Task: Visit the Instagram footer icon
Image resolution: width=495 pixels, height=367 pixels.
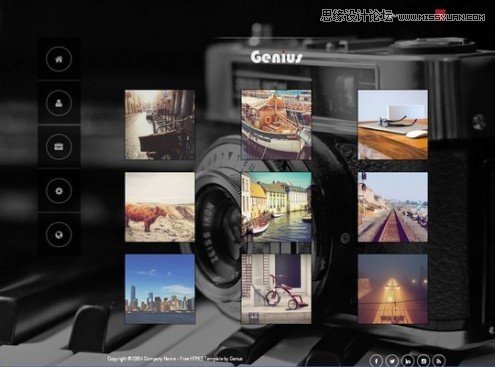Action: [423, 361]
